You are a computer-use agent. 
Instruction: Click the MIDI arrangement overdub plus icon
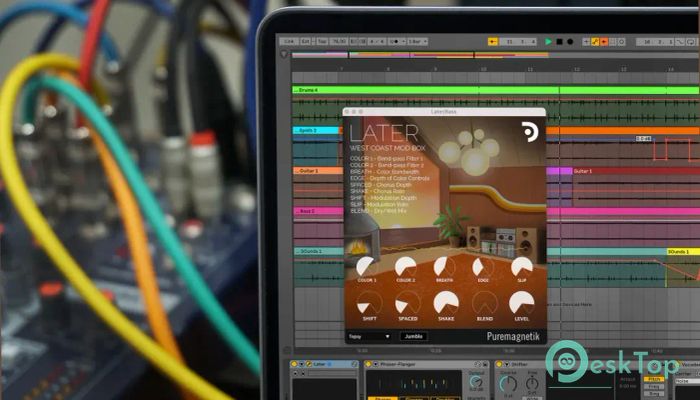(x=586, y=42)
